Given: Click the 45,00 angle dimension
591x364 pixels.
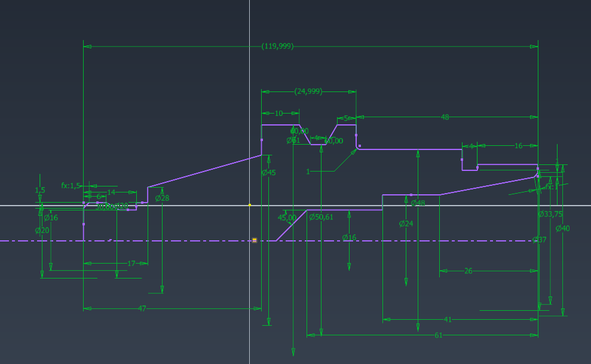Looking at the screenshot, I should (x=287, y=218).
